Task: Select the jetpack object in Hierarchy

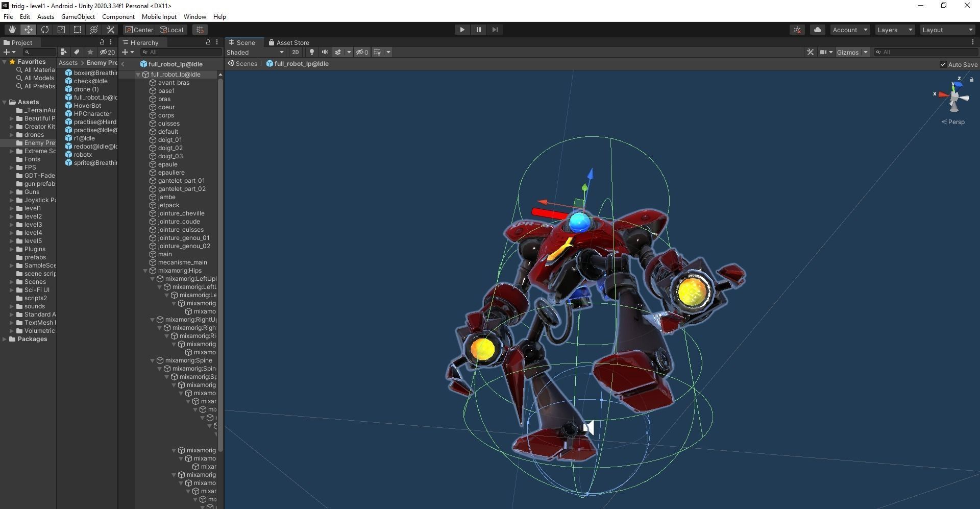Action: pos(168,205)
